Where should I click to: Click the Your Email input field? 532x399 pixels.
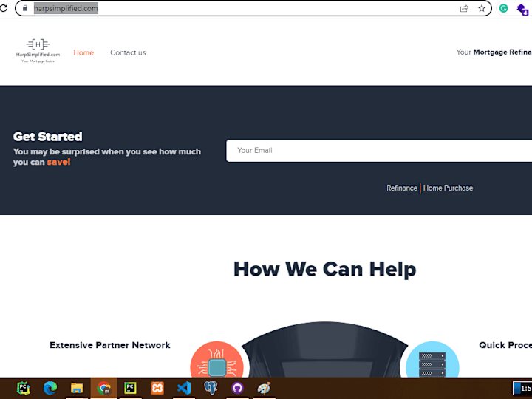tap(379, 151)
